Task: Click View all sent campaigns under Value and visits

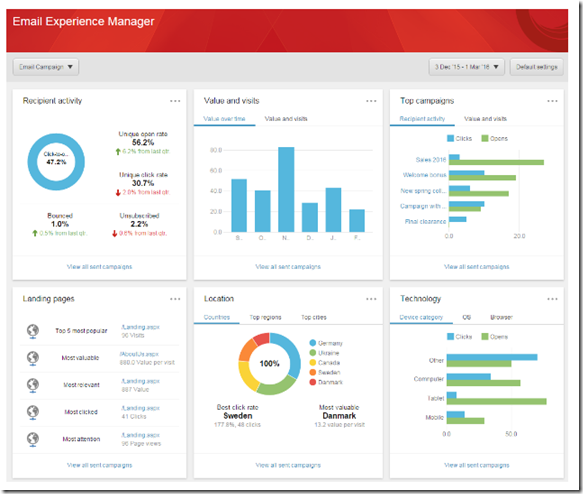Action: point(288,267)
